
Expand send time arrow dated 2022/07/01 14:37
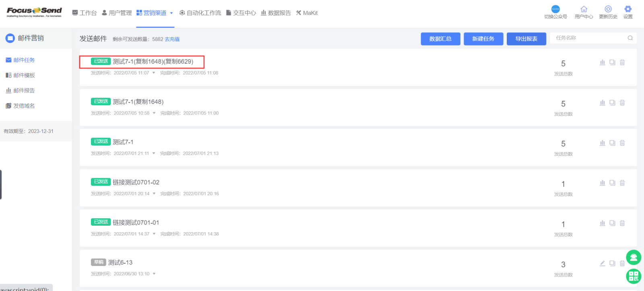(154, 234)
